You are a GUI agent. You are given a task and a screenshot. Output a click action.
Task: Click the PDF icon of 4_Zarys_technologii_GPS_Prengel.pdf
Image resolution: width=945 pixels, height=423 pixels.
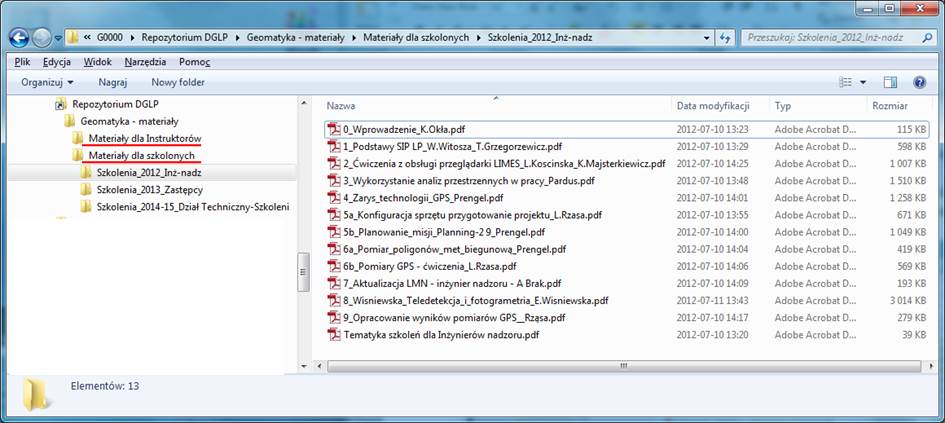coord(335,198)
